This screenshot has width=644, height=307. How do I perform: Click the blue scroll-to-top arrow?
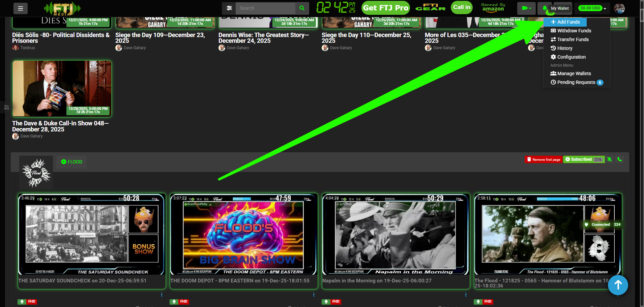coord(618,285)
